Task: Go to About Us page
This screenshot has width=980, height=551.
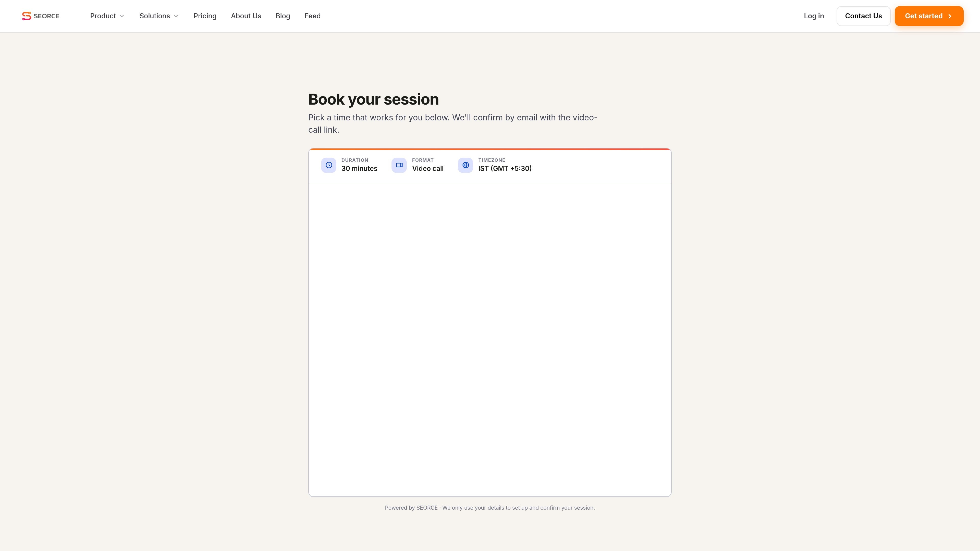Action: click(246, 16)
